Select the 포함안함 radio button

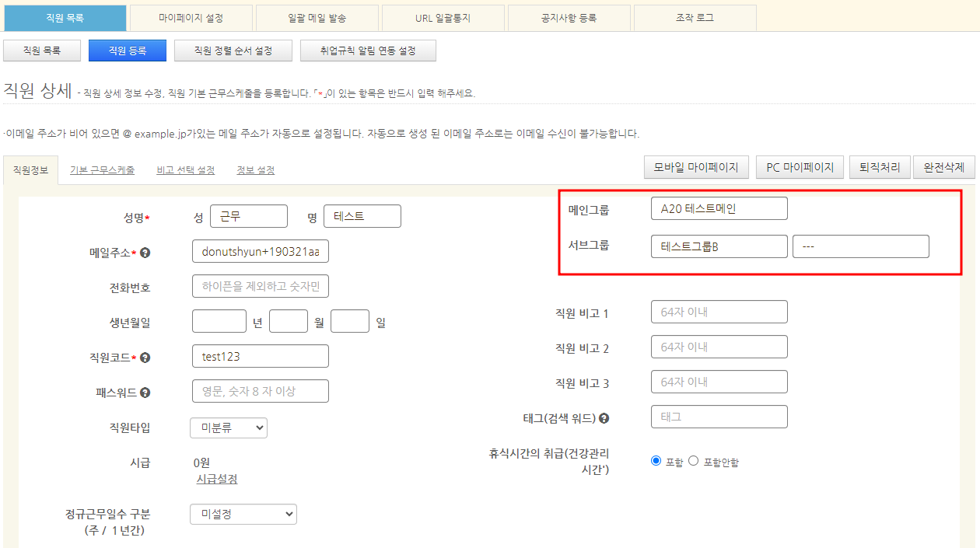coord(694,461)
